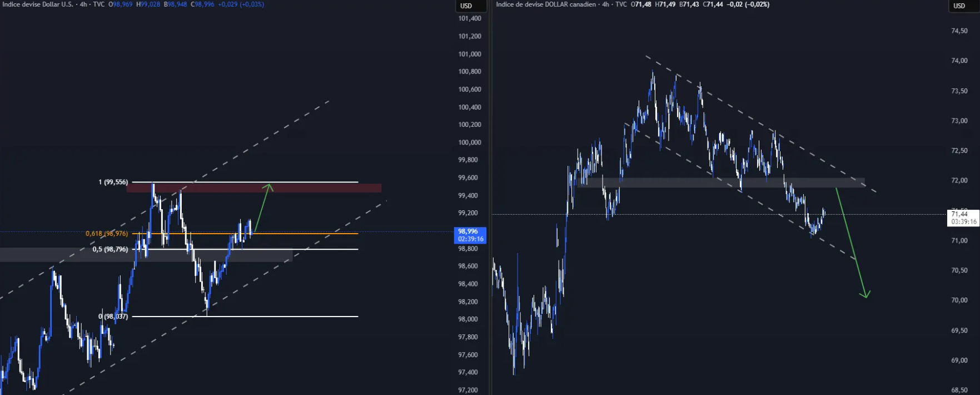Click the Indice de devise DOLLAR canadien title
Viewport: 980px width, 395px height.
point(545,4)
